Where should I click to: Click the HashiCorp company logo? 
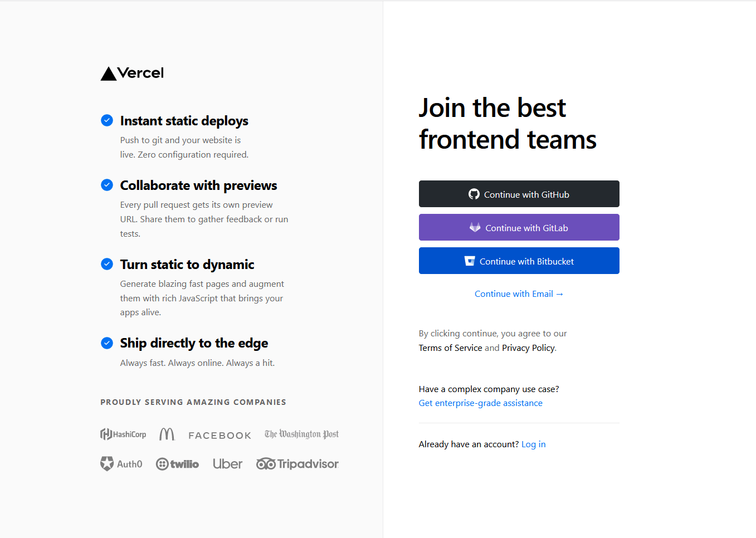pyautogui.click(x=123, y=434)
